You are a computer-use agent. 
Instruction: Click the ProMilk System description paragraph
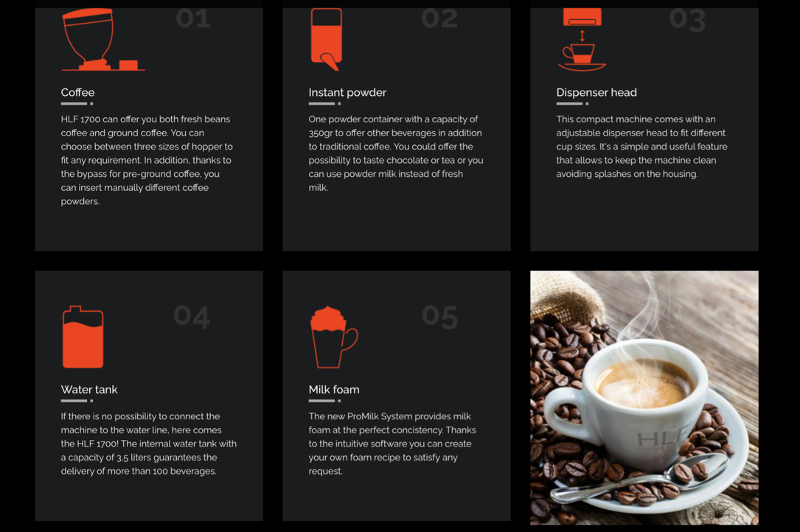tap(392, 444)
